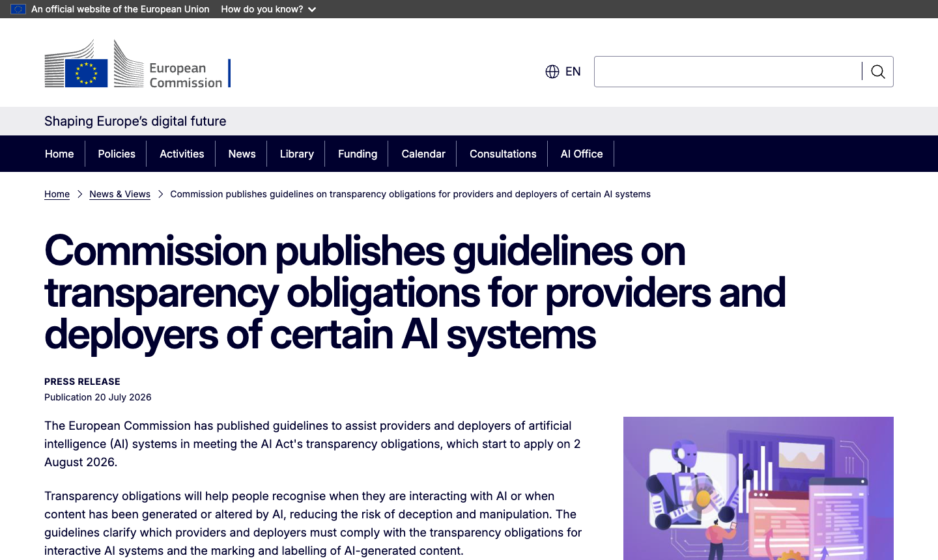Click the magnifying glass search icon
This screenshot has height=560, width=938.
click(877, 72)
